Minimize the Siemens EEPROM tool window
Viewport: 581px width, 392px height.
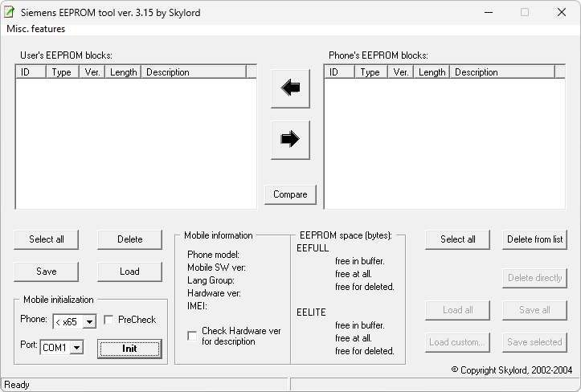coord(489,12)
